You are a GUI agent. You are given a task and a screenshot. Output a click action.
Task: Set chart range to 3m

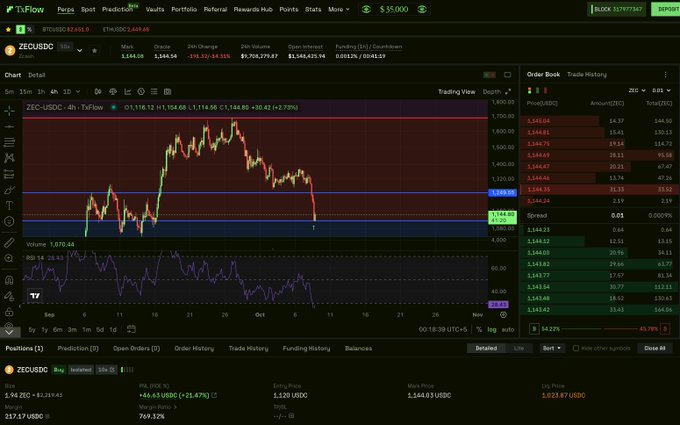pyautogui.click(x=72, y=330)
